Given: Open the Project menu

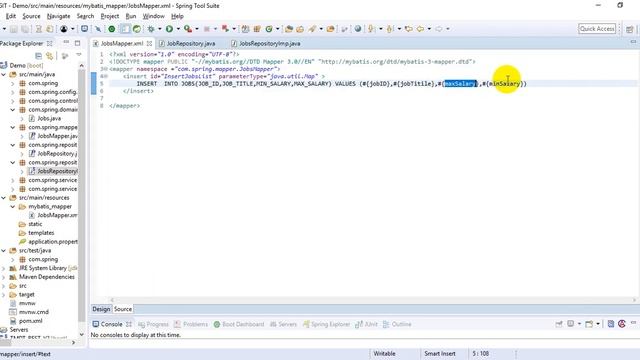Looking at the screenshot, I should coord(110,16).
